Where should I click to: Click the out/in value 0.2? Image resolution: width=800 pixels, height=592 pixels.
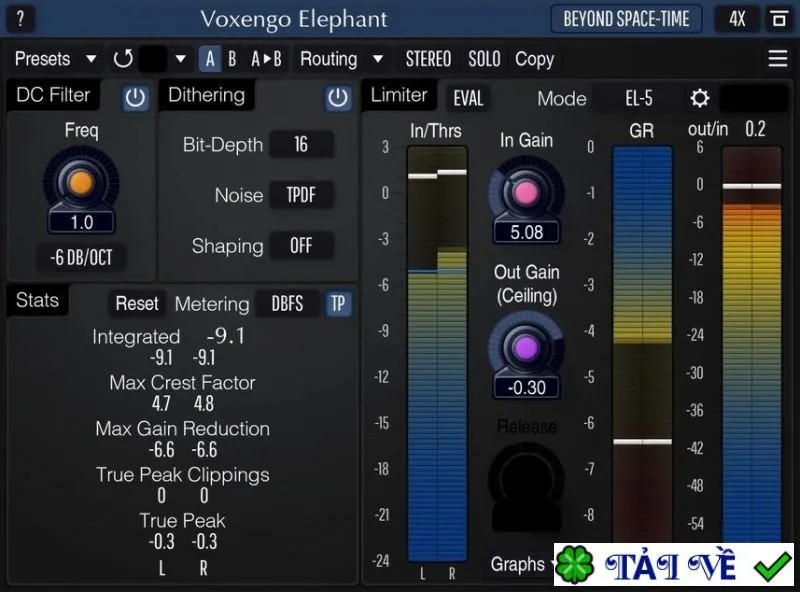coord(755,129)
